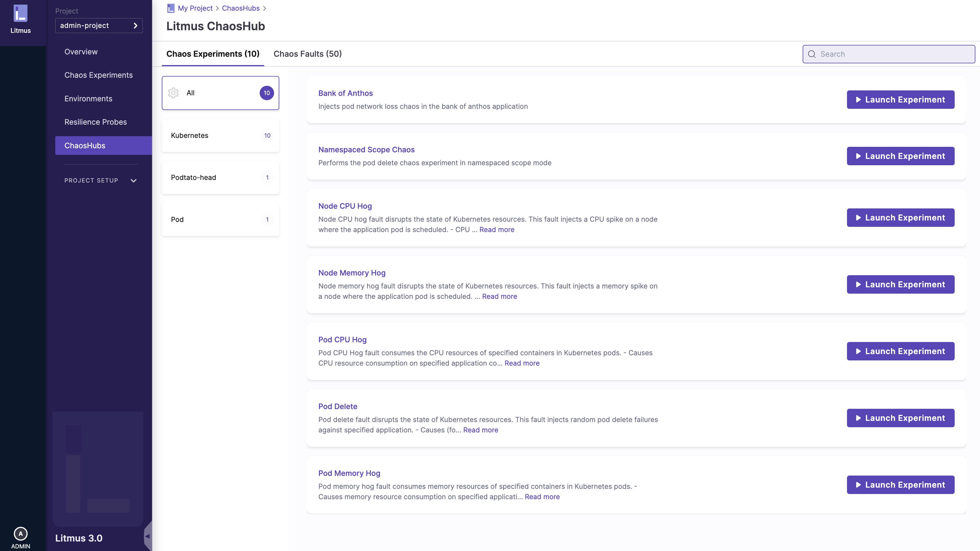Click the breadcrumb Litmus project icon
This screenshot has height=551, width=980.
click(171, 8)
